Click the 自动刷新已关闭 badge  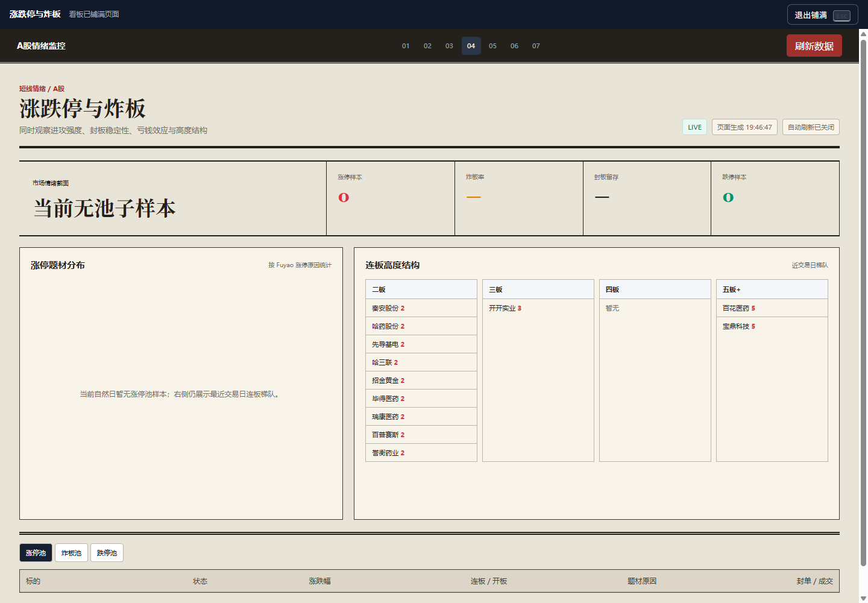pyautogui.click(x=811, y=127)
